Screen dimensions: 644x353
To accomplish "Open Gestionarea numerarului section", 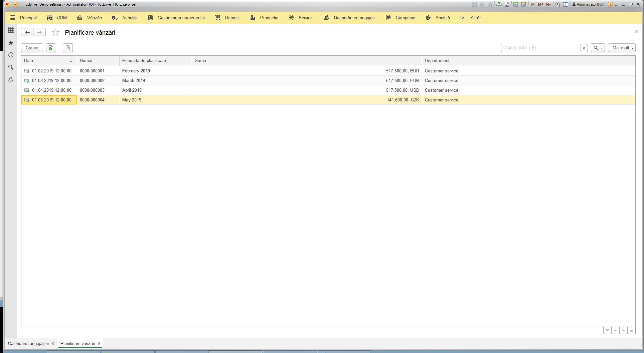I will pos(176,18).
